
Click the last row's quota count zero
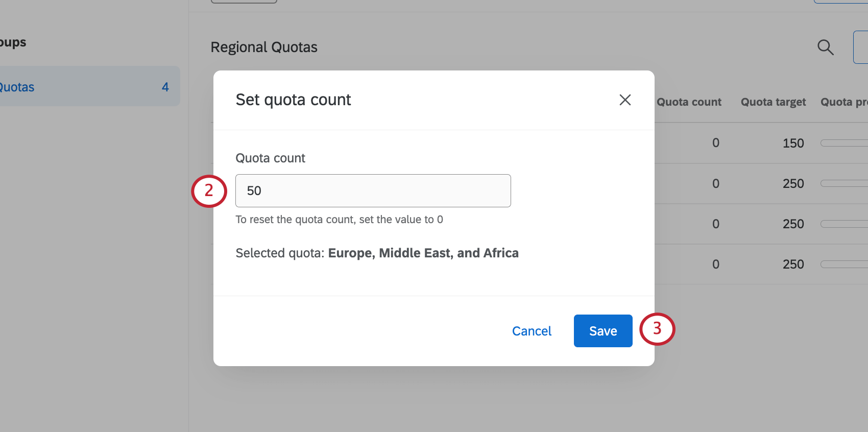coord(716,265)
